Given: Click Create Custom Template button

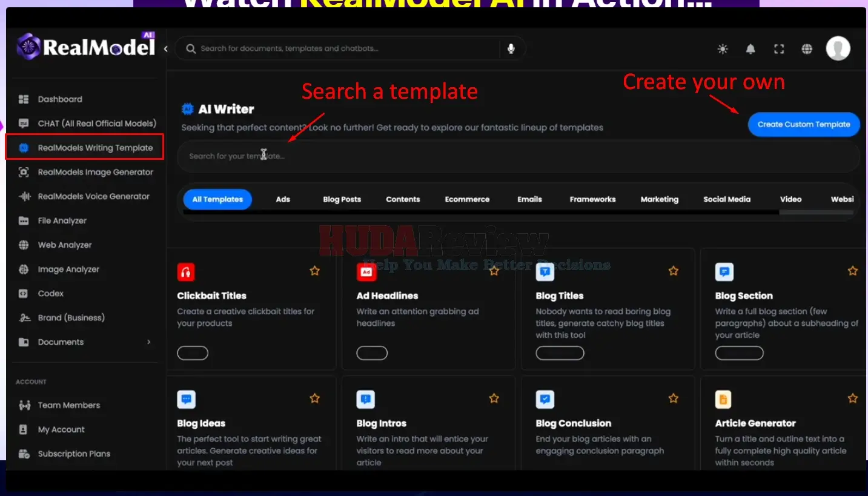Looking at the screenshot, I should [x=804, y=124].
